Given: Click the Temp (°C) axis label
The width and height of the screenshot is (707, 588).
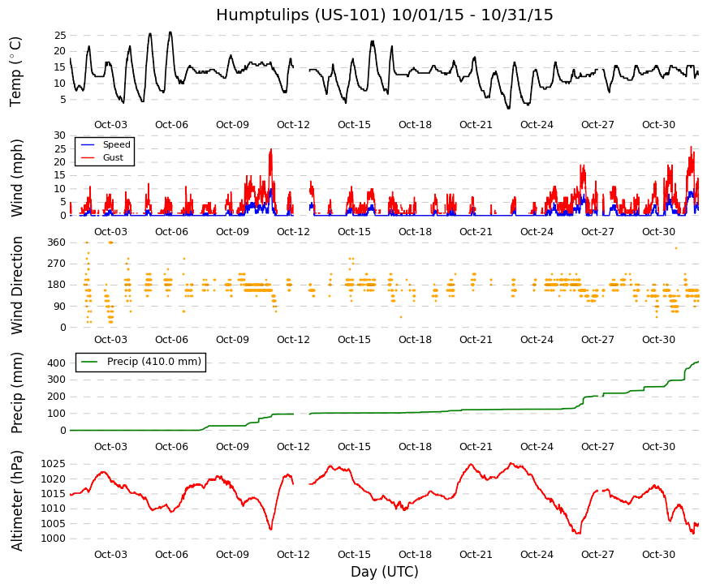Looking at the screenshot, I should 15,71.
